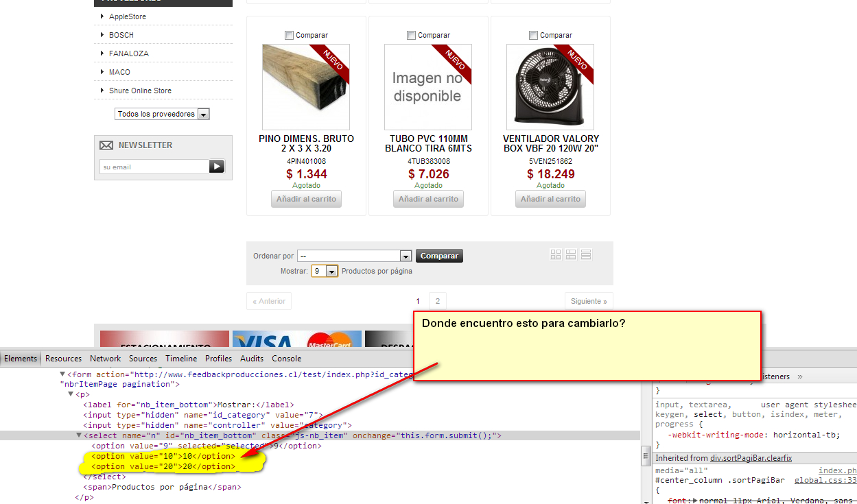Open PINO DIMENS. BRUTO product title

pos(306,143)
